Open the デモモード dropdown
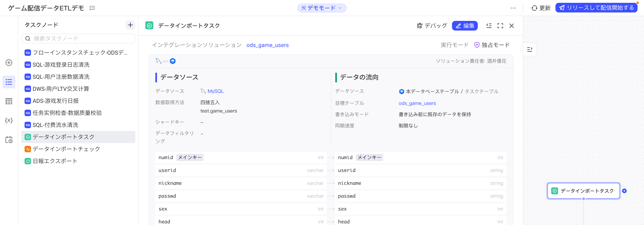This screenshot has height=225, width=644. (322, 8)
